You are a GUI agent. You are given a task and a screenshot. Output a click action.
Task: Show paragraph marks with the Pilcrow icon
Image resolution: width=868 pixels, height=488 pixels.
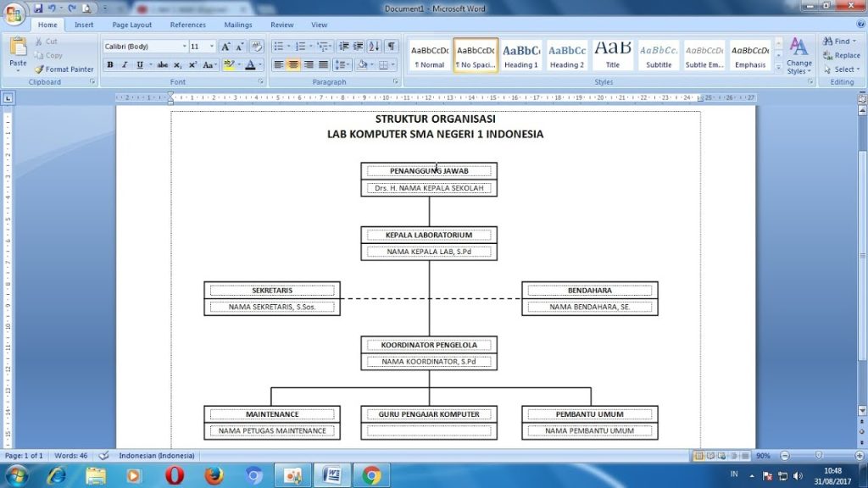click(x=390, y=46)
